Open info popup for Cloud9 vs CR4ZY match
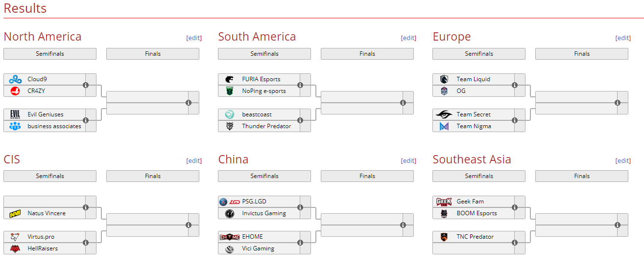 [86, 85]
